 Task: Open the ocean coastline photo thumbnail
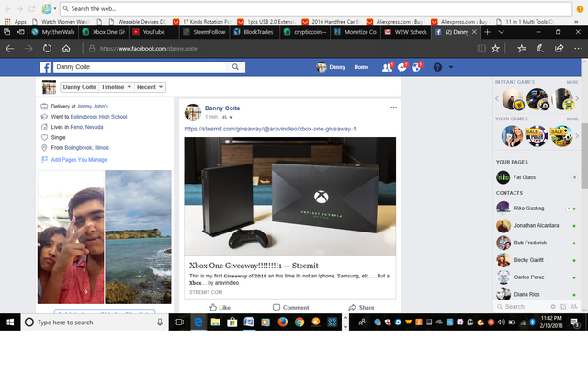click(x=138, y=237)
